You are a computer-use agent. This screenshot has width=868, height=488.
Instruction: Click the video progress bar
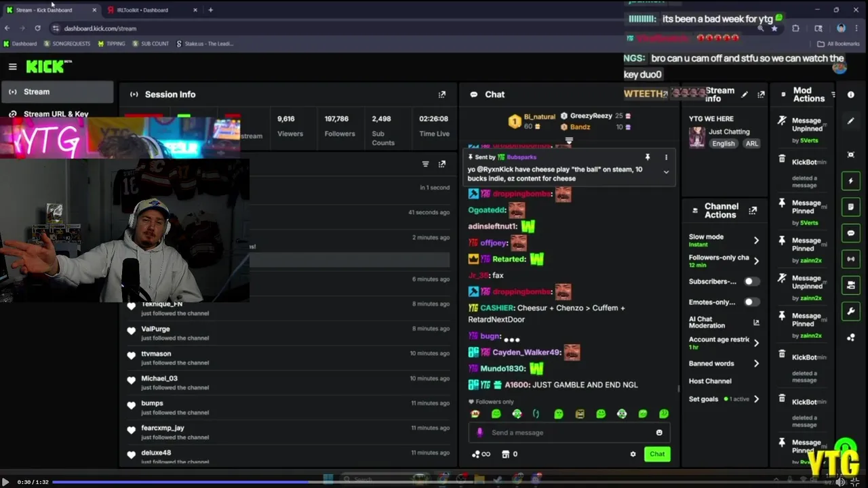tap(441, 482)
